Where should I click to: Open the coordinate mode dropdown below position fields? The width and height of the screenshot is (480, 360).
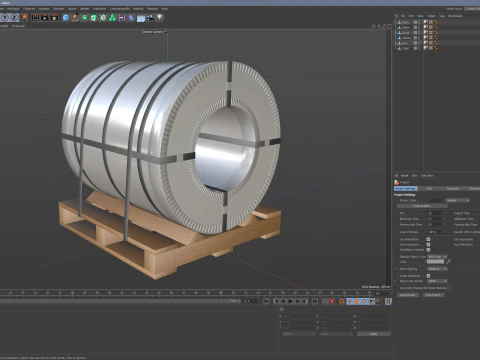point(299,334)
